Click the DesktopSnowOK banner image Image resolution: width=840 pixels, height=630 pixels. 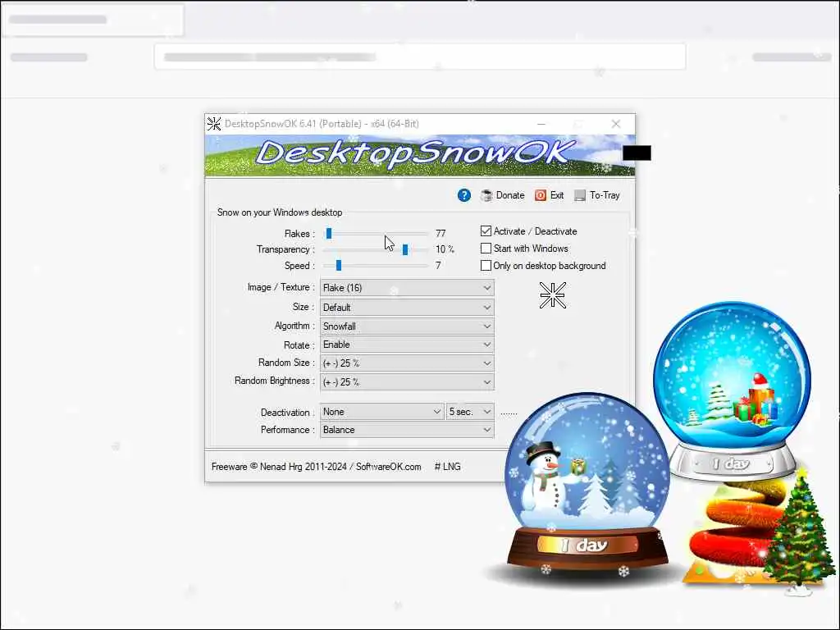click(420, 155)
